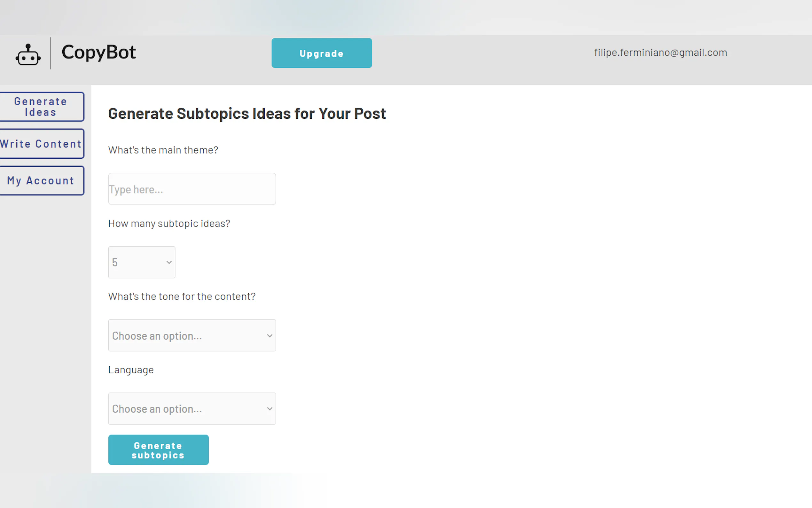Click the chevron arrow on the tone dropdown

[x=269, y=336]
